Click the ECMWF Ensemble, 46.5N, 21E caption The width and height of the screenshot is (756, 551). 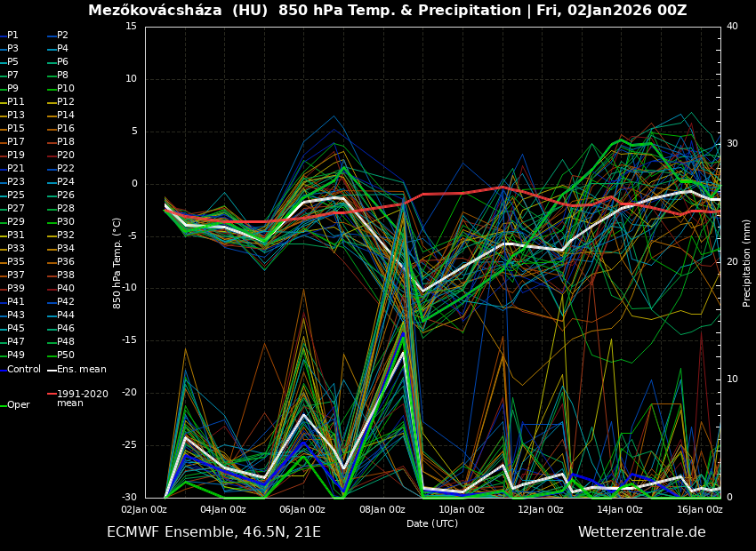coord(213,532)
